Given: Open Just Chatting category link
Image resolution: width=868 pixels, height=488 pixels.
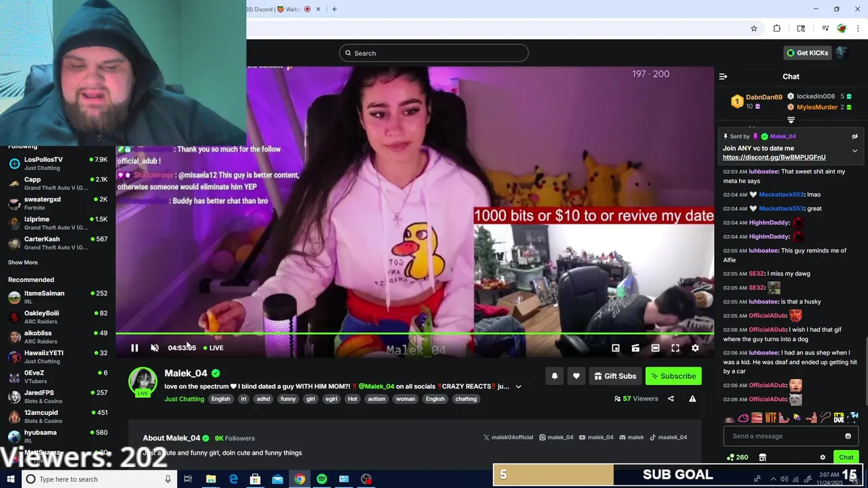Looking at the screenshot, I should 184,399.
